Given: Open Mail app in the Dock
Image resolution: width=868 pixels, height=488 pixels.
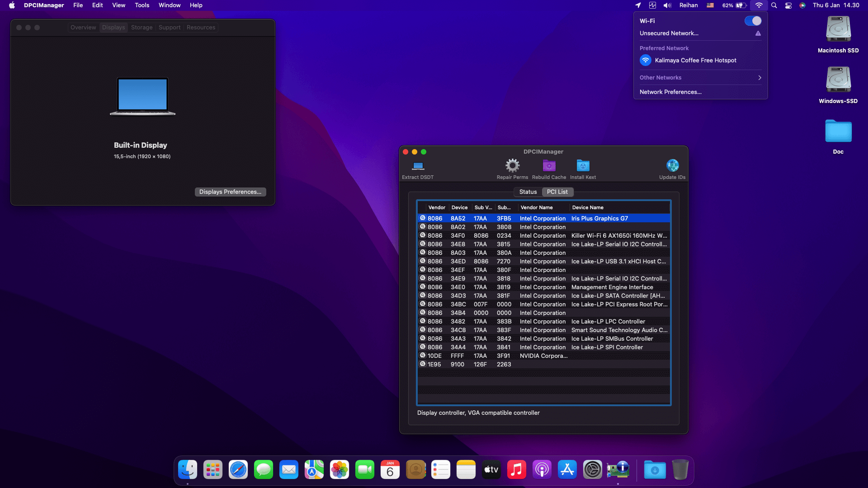Looking at the screenshot, I should pos(289,470).
